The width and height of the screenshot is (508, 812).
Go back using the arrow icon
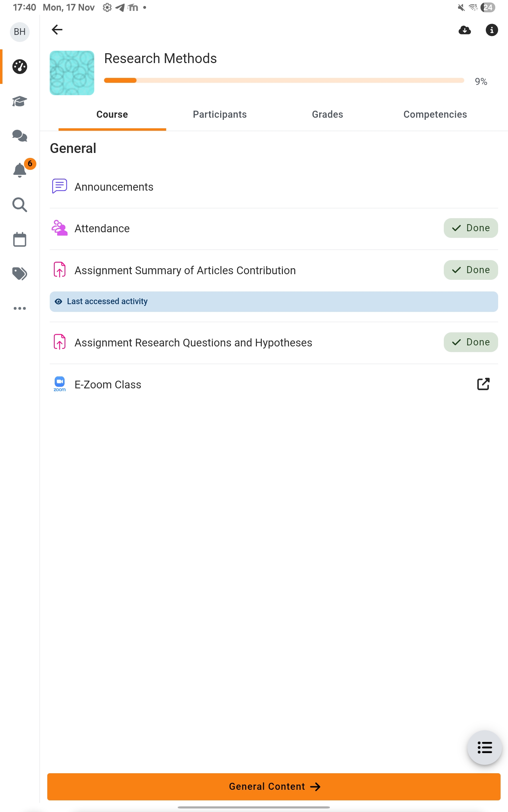57,30
